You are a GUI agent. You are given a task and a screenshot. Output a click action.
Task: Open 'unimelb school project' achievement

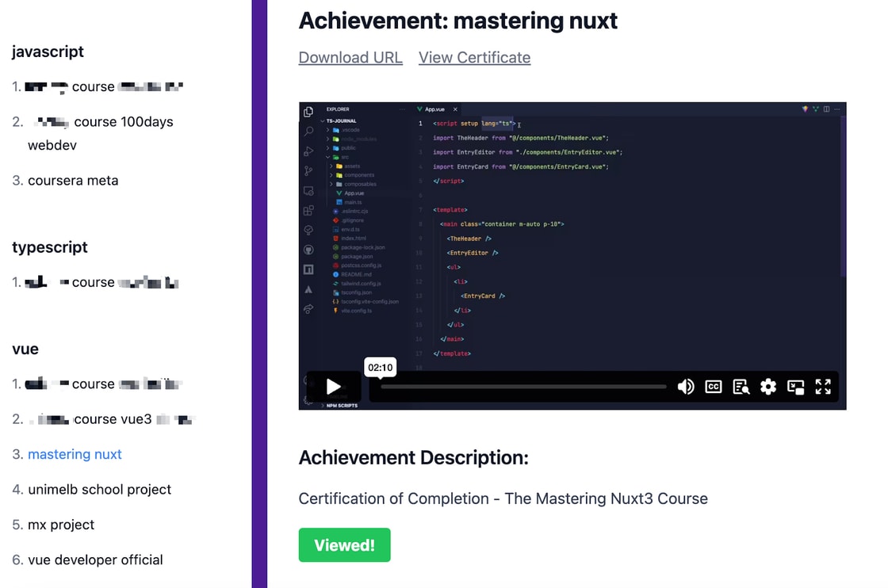click(100, 490)
